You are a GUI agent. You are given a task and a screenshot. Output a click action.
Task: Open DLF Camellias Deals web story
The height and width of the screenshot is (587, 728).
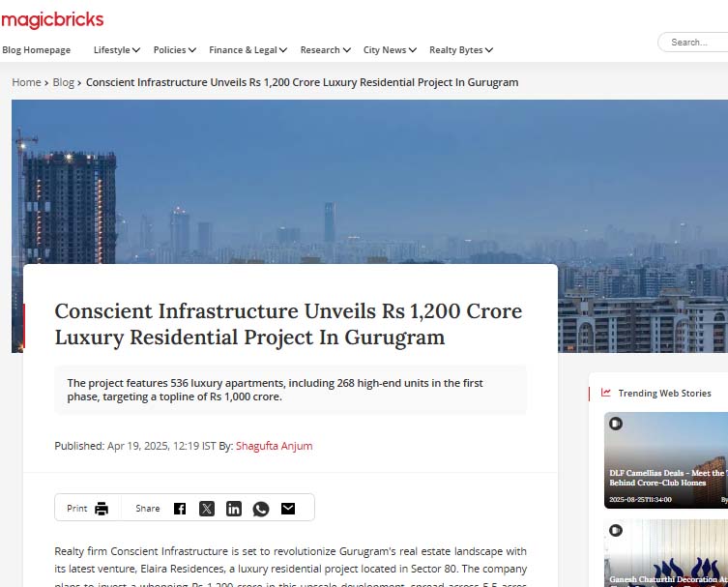tap(666, 460)
